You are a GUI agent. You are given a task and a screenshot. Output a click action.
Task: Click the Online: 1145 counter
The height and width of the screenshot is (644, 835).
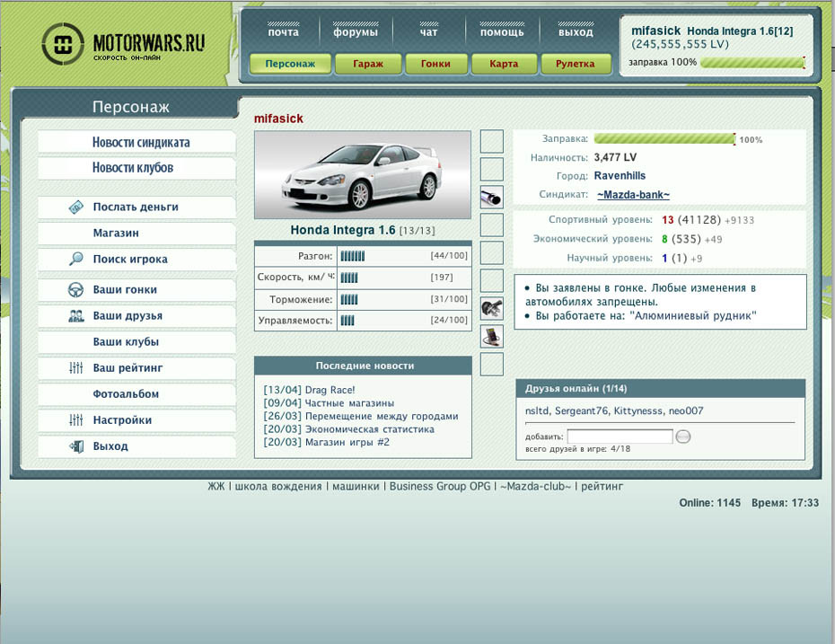click(x=709, y=503)
